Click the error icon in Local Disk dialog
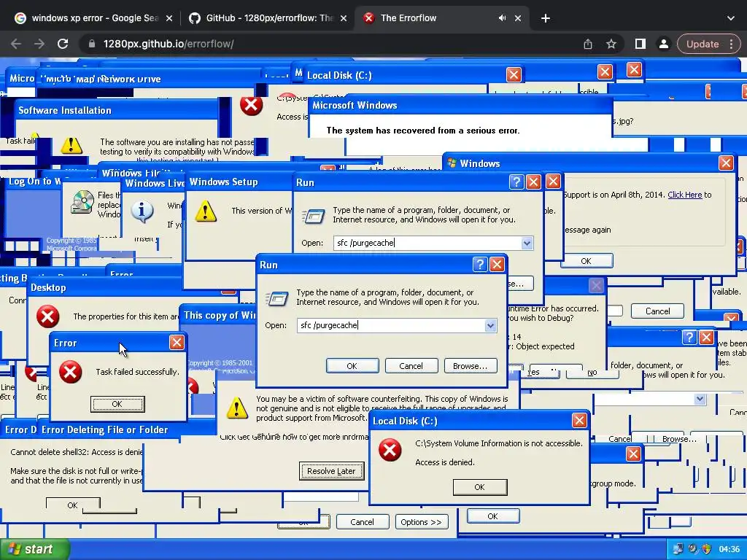The width and height of the screenshot is (747, 560). 390,450
